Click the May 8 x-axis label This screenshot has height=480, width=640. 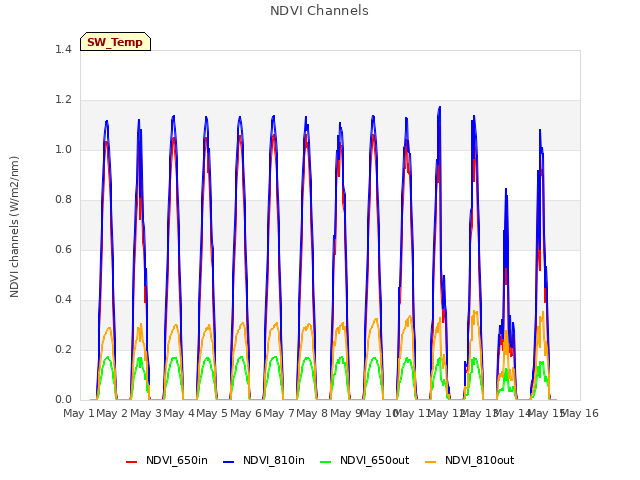click(312, 413)
